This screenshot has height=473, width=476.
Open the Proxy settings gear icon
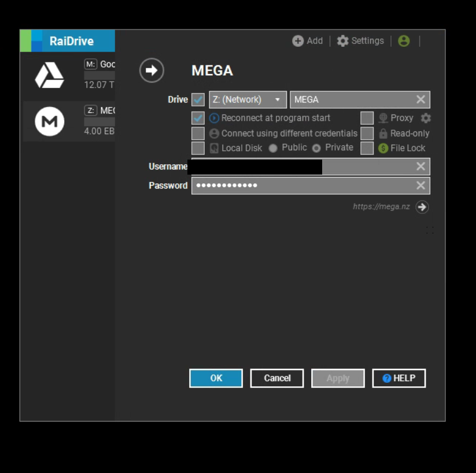[x=426, y=118]
